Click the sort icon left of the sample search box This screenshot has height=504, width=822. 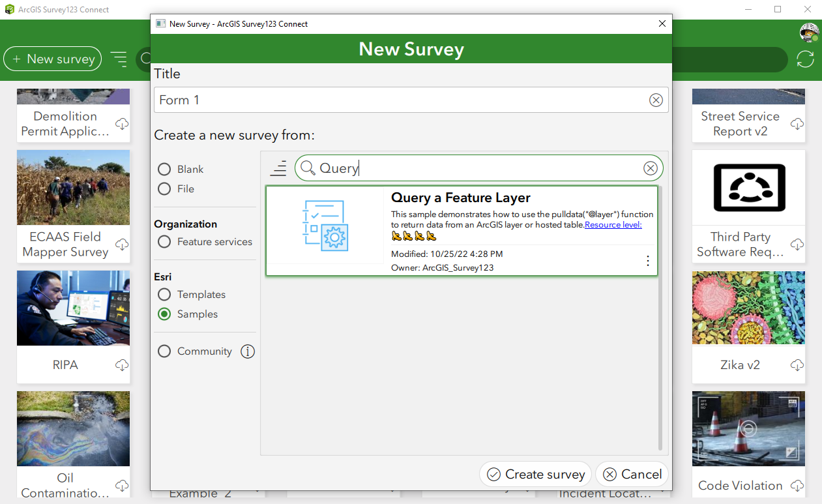[x=278, y=168]
